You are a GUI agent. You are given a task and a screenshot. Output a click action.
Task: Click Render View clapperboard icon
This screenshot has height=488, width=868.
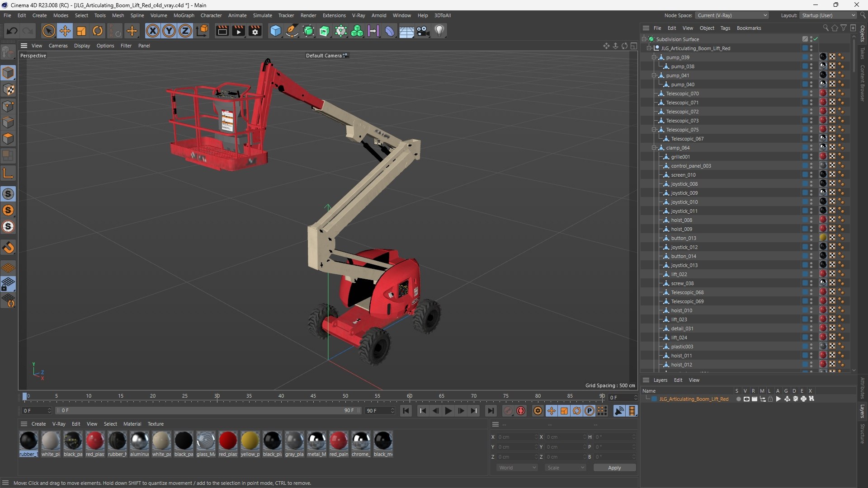pos(222,31)
